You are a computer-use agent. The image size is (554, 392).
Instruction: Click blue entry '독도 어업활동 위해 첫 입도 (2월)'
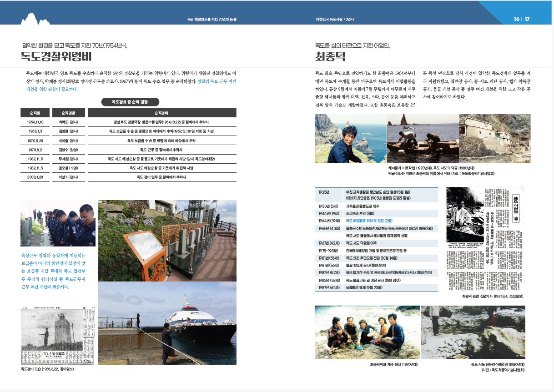369,220
